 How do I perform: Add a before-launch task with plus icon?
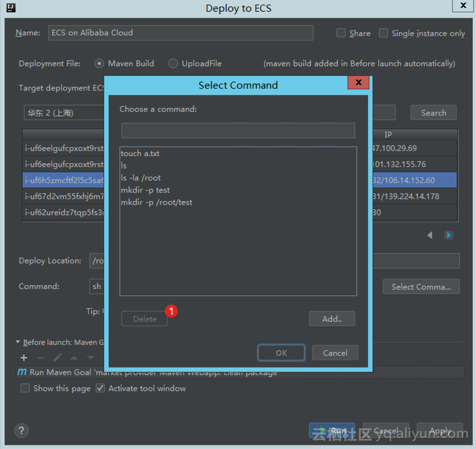(x=24, y=358)
